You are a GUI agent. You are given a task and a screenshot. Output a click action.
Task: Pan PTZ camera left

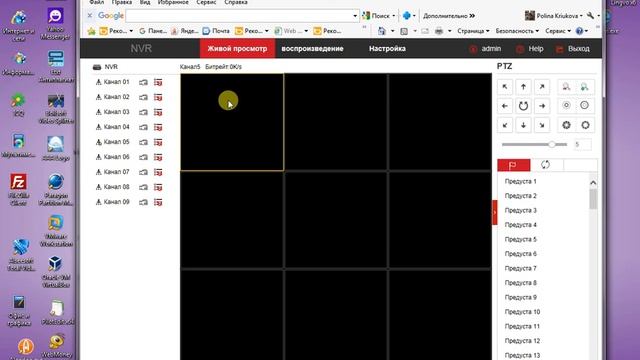(505, 106)
